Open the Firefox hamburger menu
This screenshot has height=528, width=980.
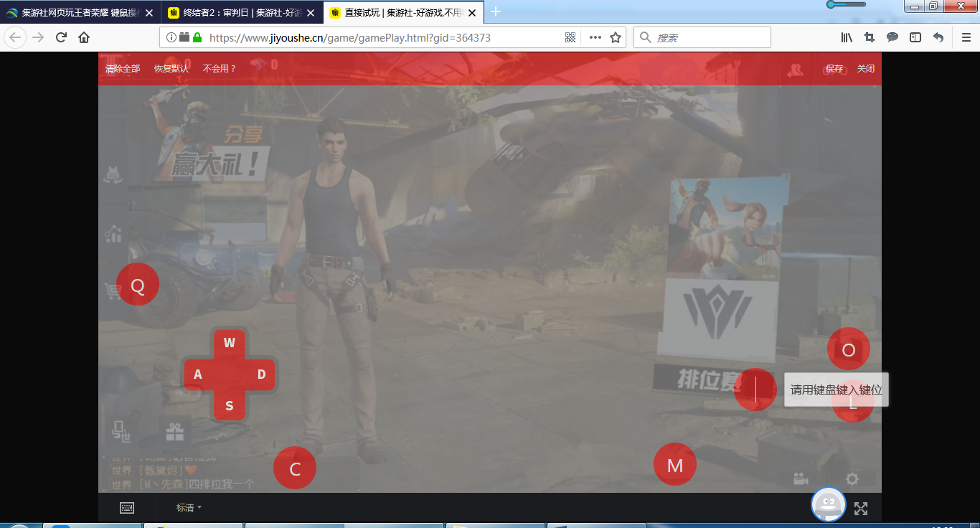(x=966, y=38)
